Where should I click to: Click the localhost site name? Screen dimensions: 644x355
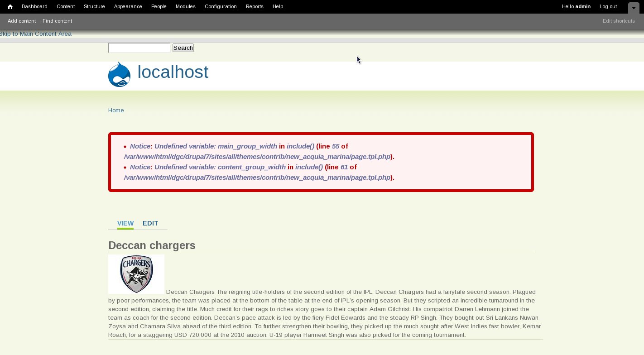tap(173, 72)
